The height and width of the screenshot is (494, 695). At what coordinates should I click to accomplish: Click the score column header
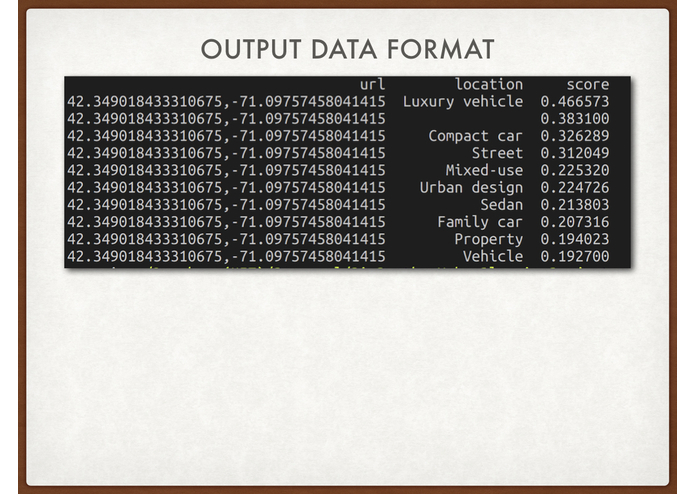tap(588, 85)
